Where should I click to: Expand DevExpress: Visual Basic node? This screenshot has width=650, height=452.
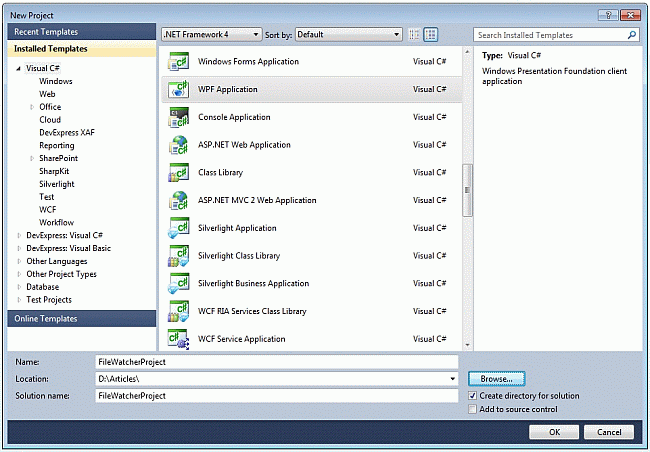tap(19, 248)
